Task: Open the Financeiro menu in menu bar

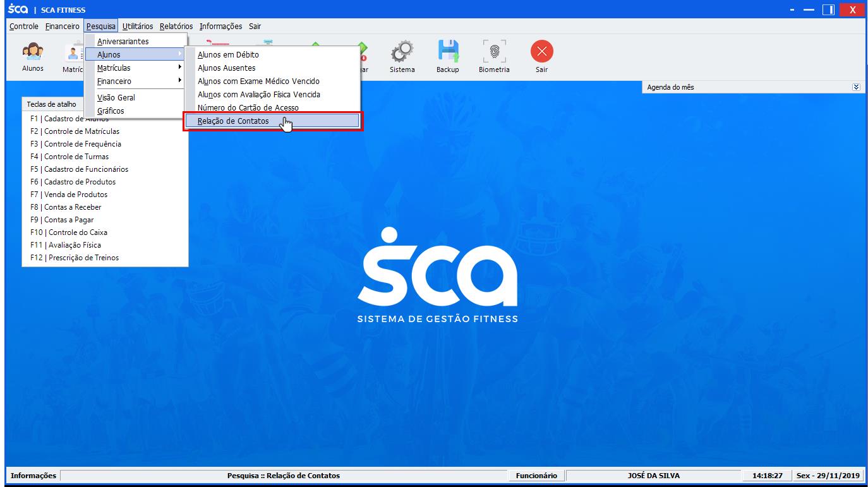Action: coord(63,27)
